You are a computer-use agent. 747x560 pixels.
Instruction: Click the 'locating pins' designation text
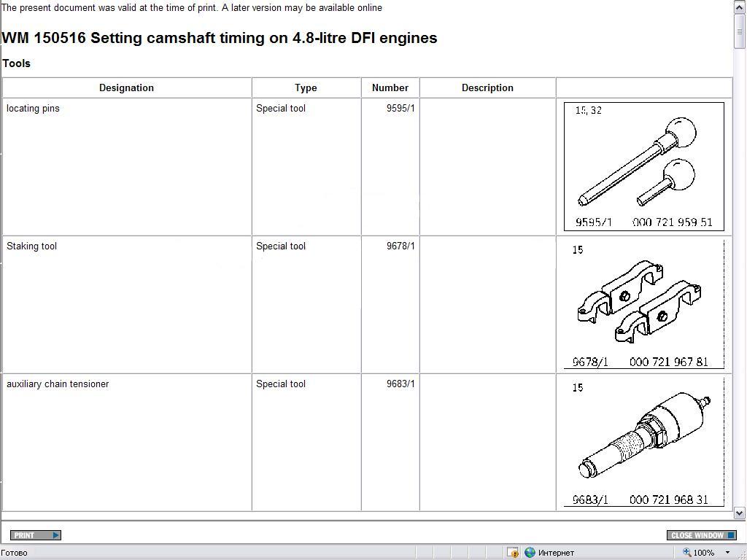33,108
